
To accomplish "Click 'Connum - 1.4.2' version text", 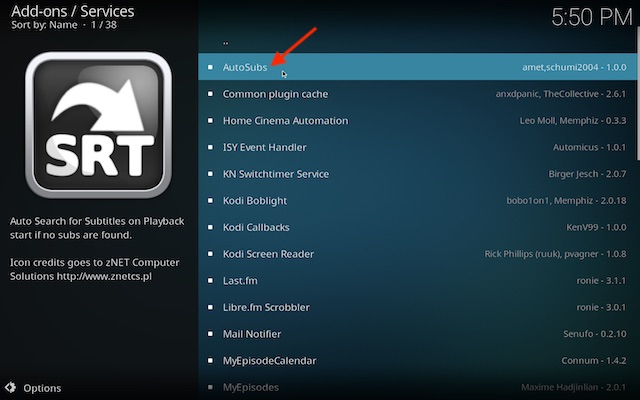I will tap(594, 360).
